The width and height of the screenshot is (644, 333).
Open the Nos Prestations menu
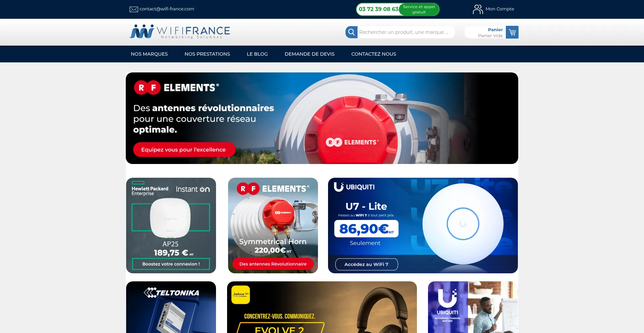pyautogui.click(x=207, y=54)
